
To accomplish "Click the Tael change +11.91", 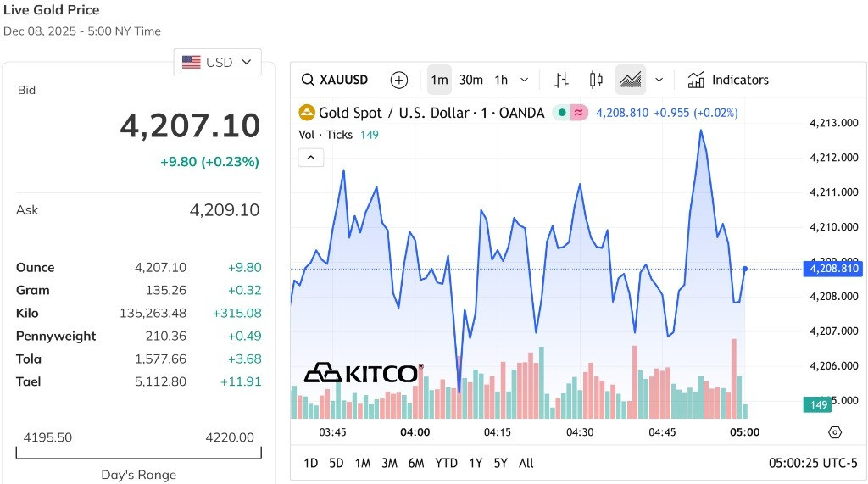I will pyautogui.click(x=241, y=381).
